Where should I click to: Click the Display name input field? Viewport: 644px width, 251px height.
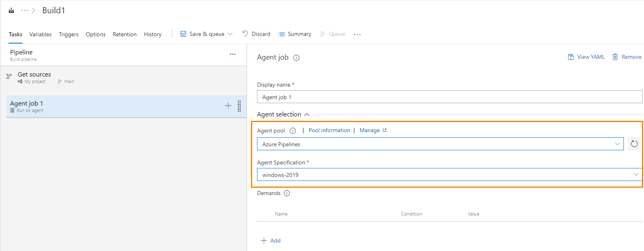click(449, 97)
